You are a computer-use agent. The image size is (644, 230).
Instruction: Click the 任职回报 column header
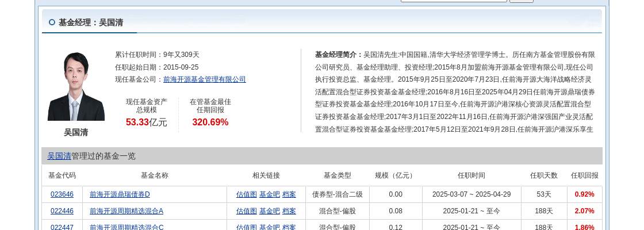click(x=584, y=175)
